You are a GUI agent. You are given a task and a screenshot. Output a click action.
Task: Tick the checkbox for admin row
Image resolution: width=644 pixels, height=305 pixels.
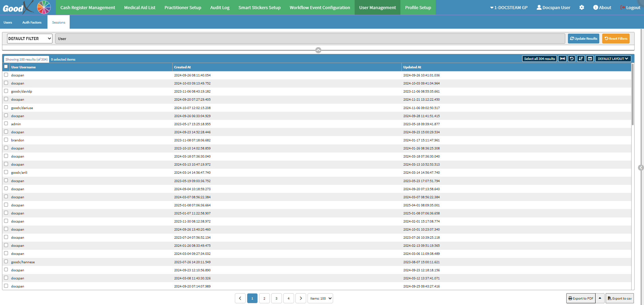(x=6, y=124)
